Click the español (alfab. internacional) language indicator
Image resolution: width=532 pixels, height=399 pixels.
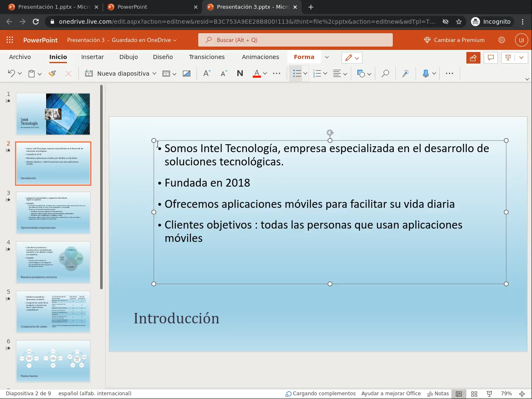[x=95, y=394]
